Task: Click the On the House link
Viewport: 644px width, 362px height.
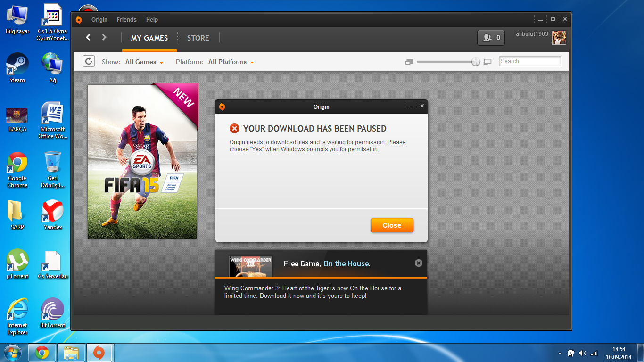Action: (x=347, y=263)
